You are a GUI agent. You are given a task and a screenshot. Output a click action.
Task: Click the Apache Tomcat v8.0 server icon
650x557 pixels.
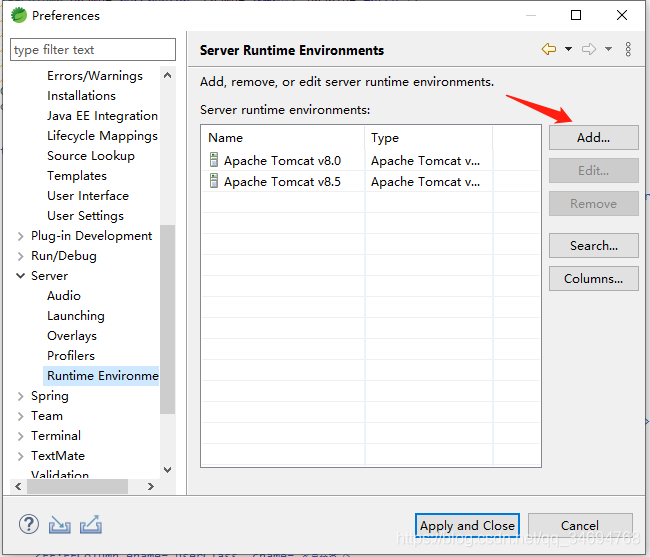pos(214,160)
